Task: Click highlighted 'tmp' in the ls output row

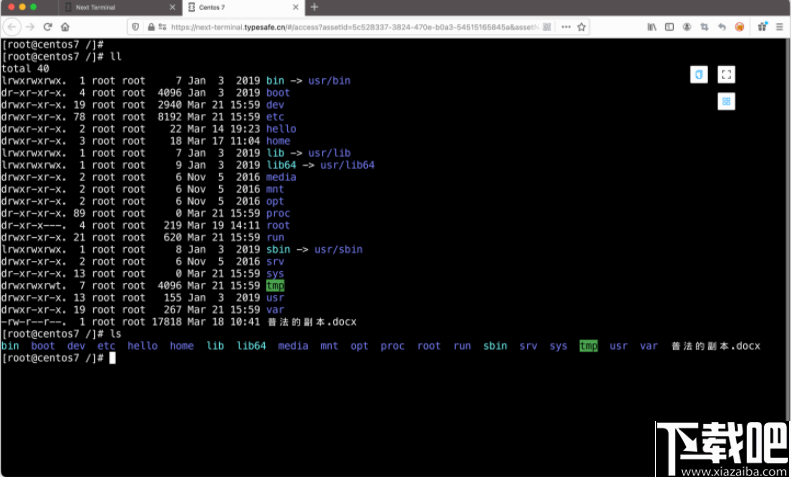Action: click(589, 346)
